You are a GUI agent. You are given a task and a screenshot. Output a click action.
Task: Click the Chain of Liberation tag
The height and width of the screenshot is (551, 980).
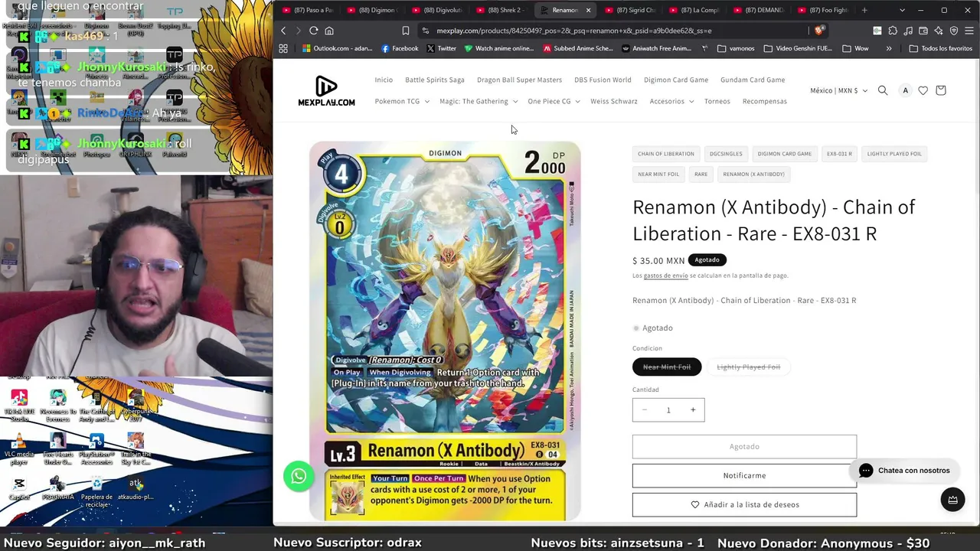click(666, 154)
